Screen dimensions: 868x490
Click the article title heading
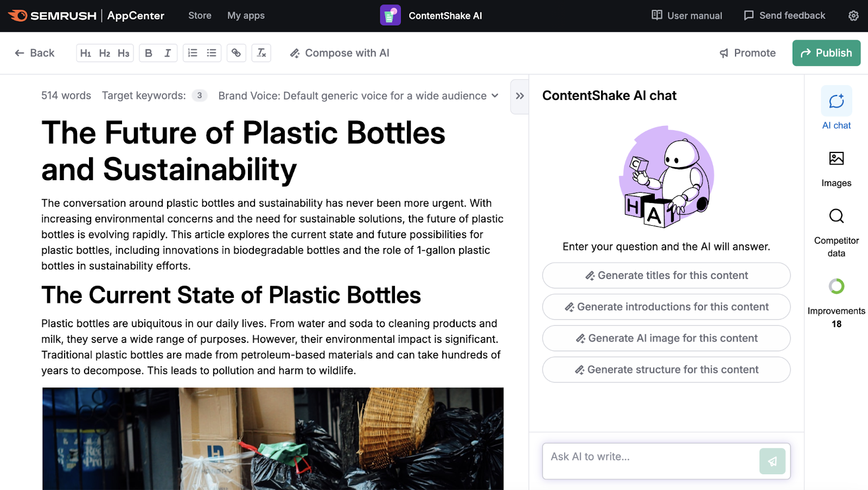[244, 151]
